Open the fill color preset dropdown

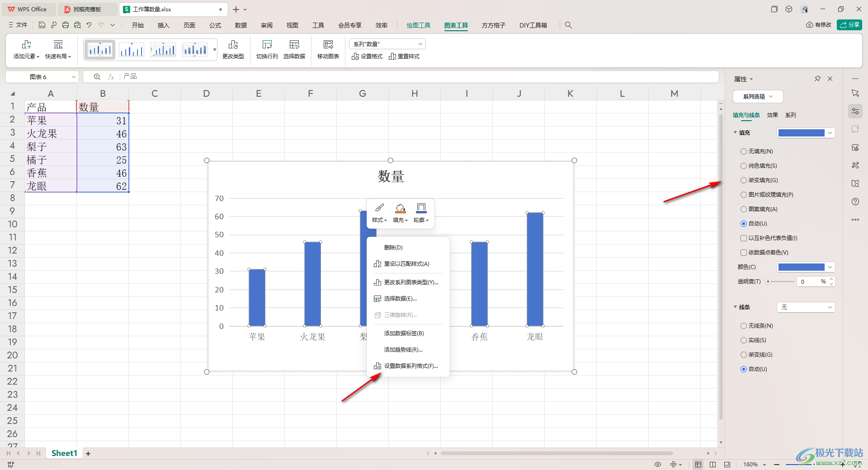click(x=806, y=133)
